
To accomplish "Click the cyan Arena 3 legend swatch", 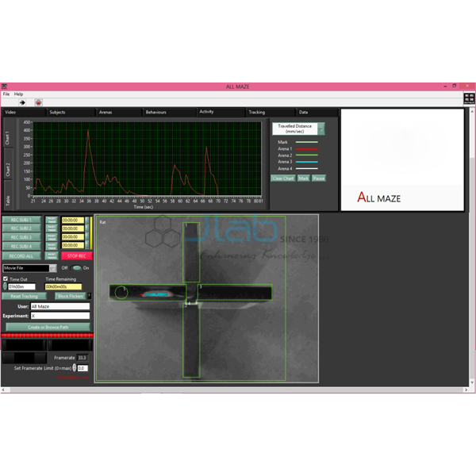I will point(306,162).
